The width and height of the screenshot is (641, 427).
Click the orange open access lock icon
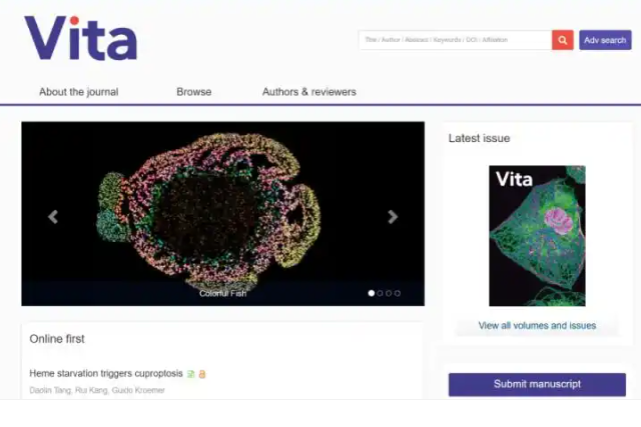202,374
